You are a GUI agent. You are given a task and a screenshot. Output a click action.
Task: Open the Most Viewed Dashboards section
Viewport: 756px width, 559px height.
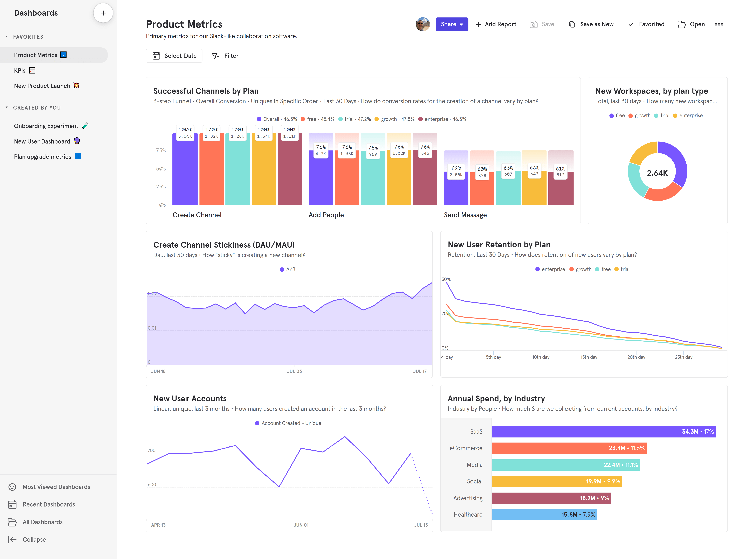[56, 487]
